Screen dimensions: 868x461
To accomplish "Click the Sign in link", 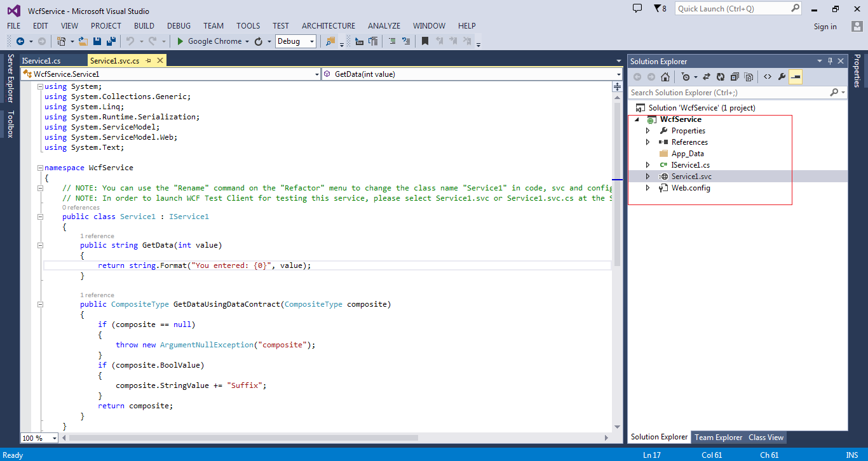I will [825, 27].
